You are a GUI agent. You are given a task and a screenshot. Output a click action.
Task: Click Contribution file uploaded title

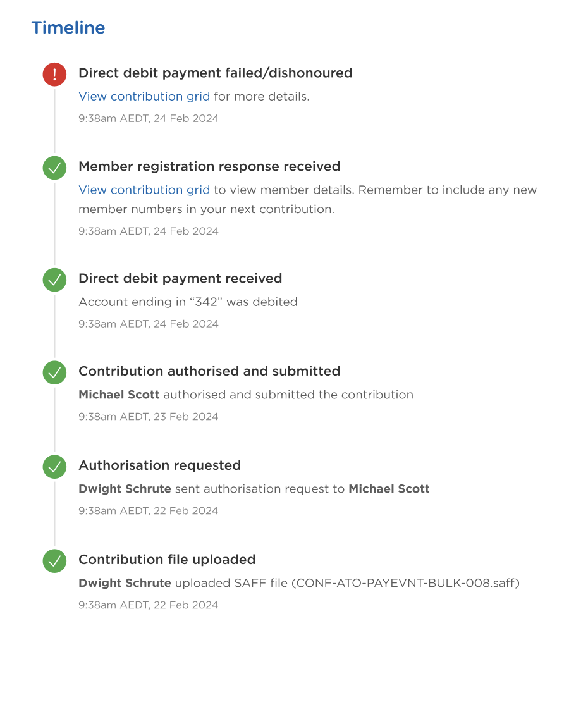point(167,560)
